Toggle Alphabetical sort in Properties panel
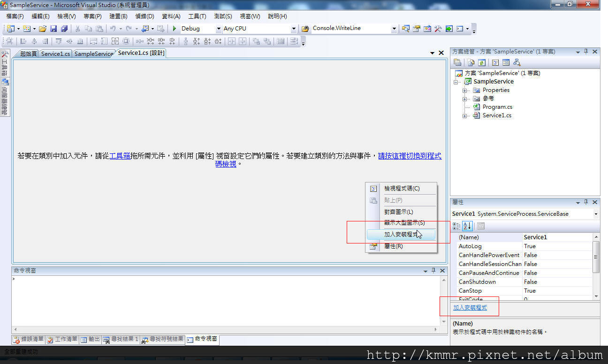 467,226
